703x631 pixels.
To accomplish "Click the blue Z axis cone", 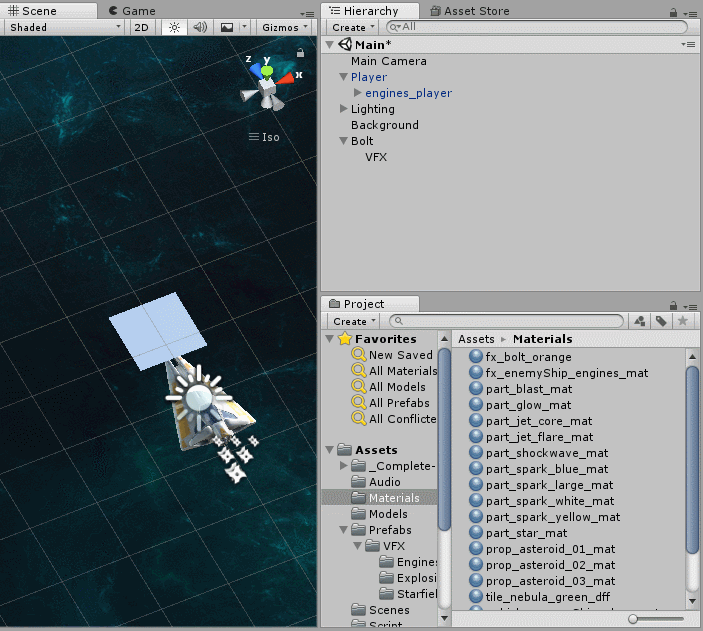I will coord(256,70).
